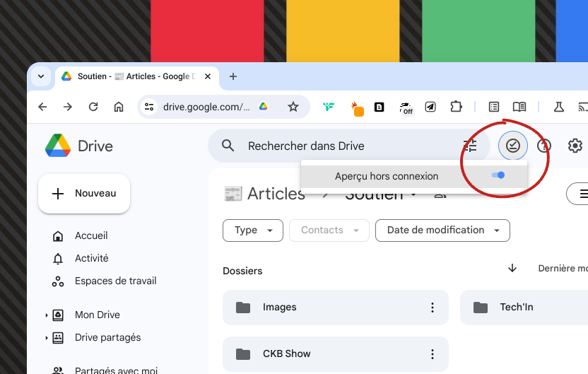The image size is (588, 374).
Task: Open the Type filter dropdown
Action: (x=253, y=230)
